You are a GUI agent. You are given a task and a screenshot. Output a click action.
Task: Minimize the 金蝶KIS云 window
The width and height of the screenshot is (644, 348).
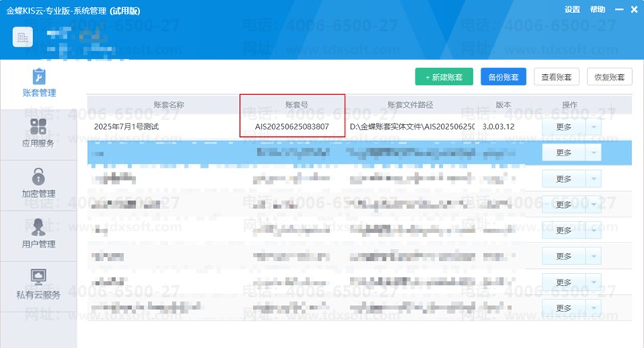point(619,10)
